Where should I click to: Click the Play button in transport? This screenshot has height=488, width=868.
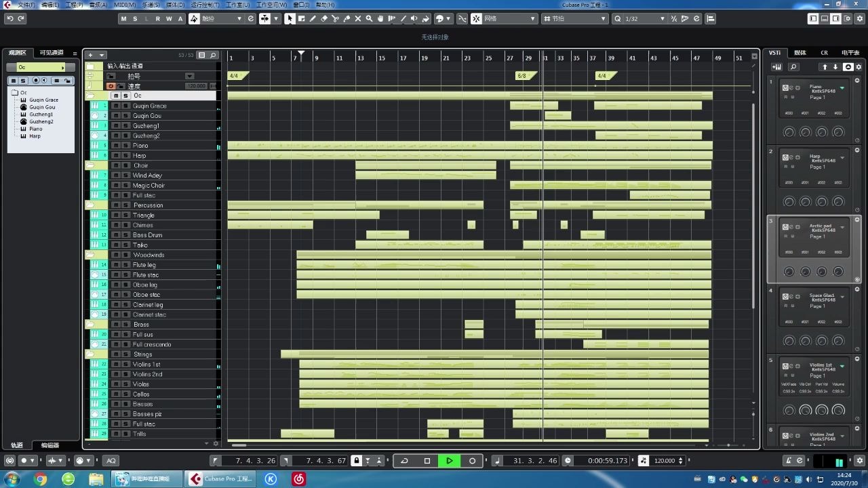pos(449,461)
